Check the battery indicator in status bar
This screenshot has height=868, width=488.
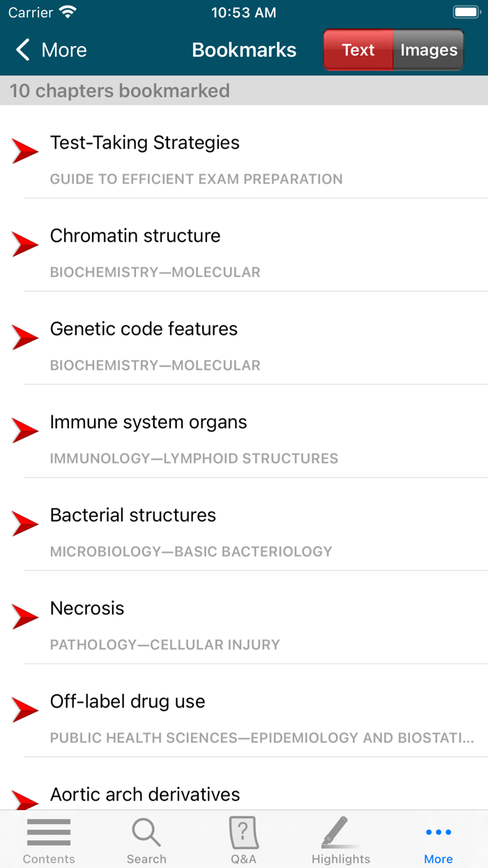tap(463, 11)
